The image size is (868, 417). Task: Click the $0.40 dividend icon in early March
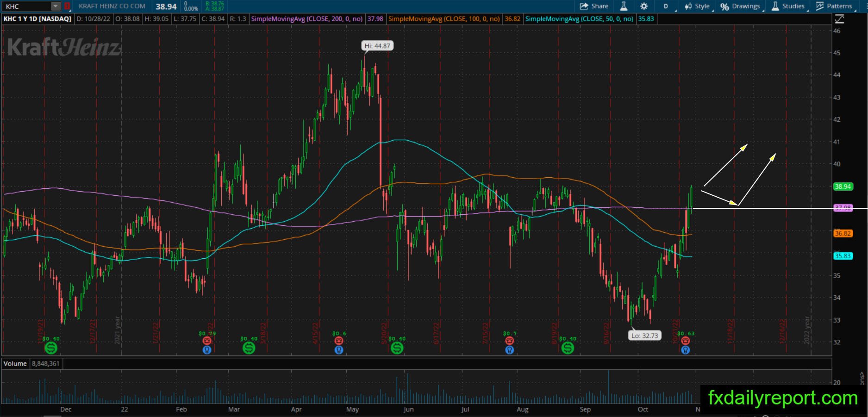(249, 348)
